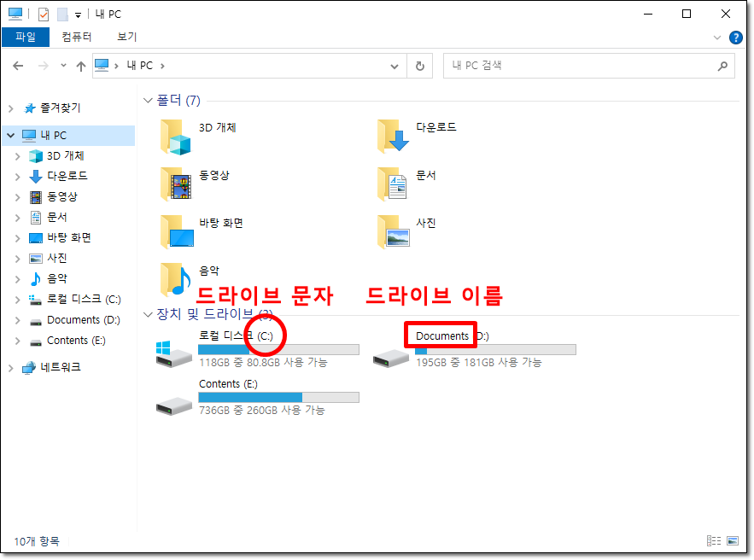Screen dimensions: 754x560
Task: Click the 118GB 중 80.8GB 사용 가능 text
Action: coord(263,363)
